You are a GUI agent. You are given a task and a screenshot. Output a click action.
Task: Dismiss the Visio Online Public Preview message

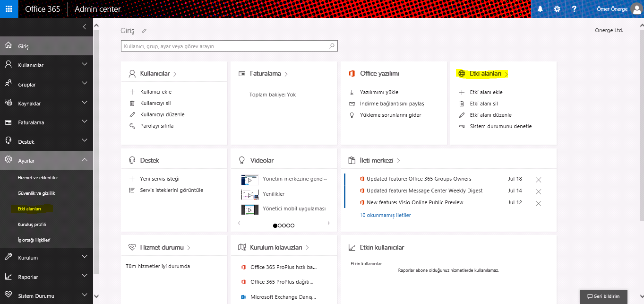pos(538,203)
